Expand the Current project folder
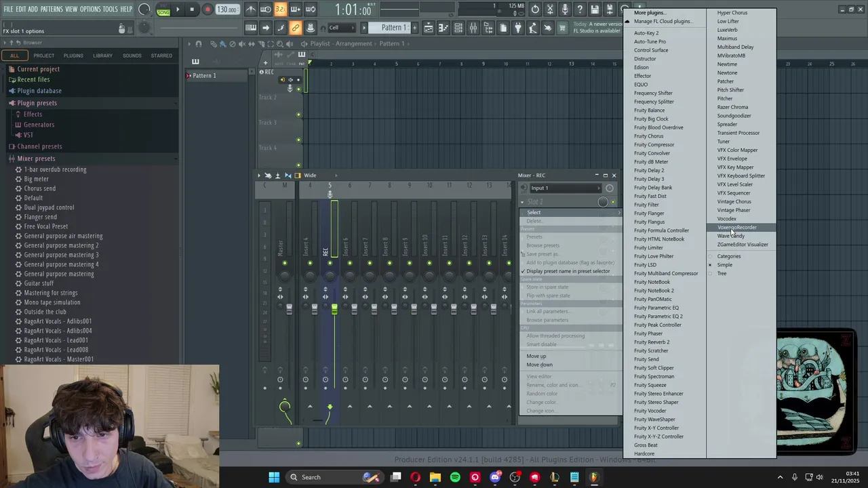The height and width of the screenshot is (488, 868). click(38, 69)
